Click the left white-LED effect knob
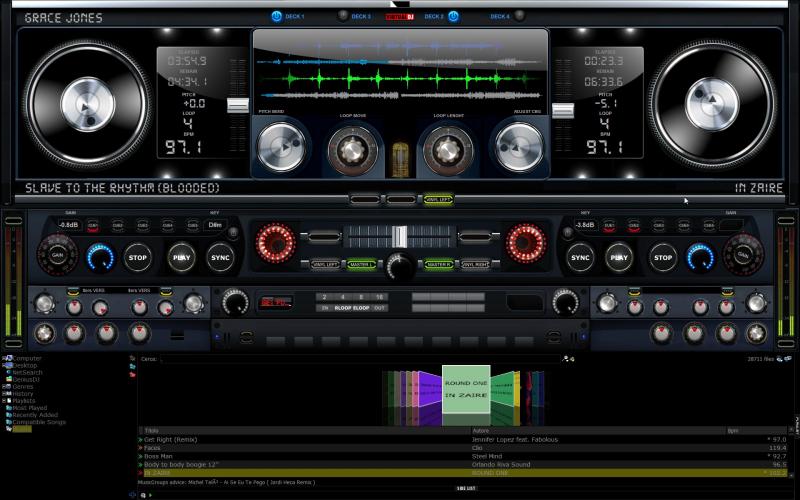The width and height of the screenshot is (800, 500). tap(235, 302)
